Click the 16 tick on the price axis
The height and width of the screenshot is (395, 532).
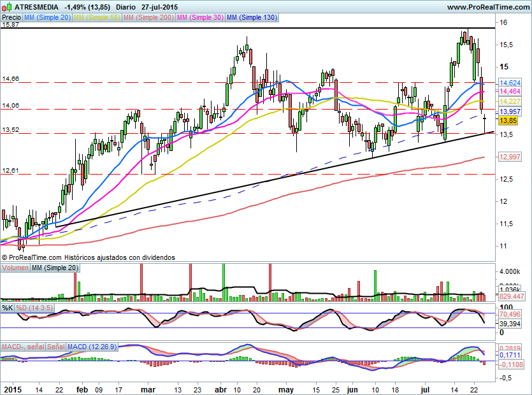[x=503, y=22]
